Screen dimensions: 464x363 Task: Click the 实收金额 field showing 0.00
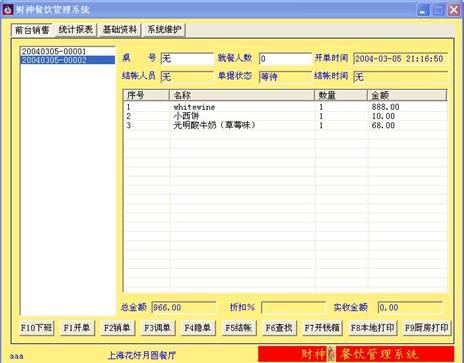point(410,307)
